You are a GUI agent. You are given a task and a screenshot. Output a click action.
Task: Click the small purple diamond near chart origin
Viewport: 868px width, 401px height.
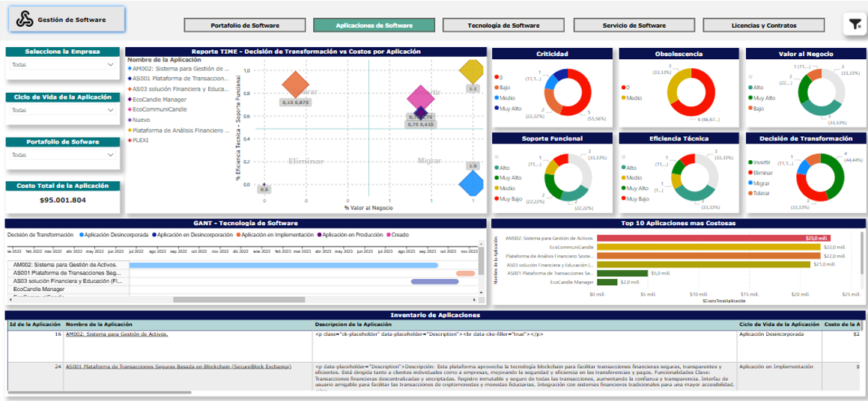click(264, 185)
